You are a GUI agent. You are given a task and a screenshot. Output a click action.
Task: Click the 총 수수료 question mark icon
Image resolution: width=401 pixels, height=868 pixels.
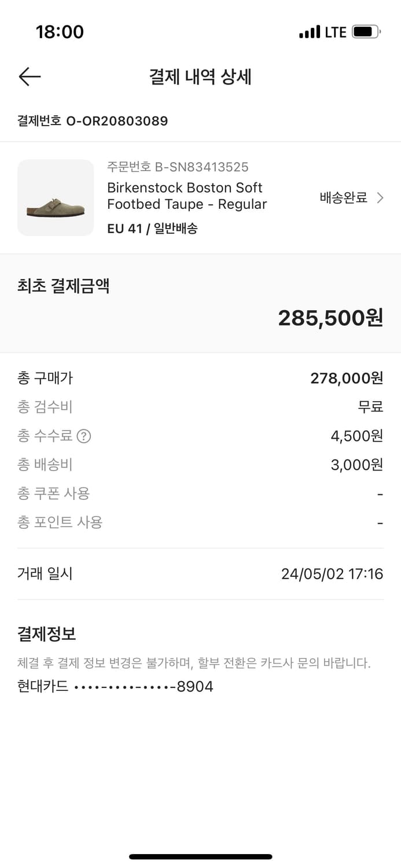[x=84, y=436]
